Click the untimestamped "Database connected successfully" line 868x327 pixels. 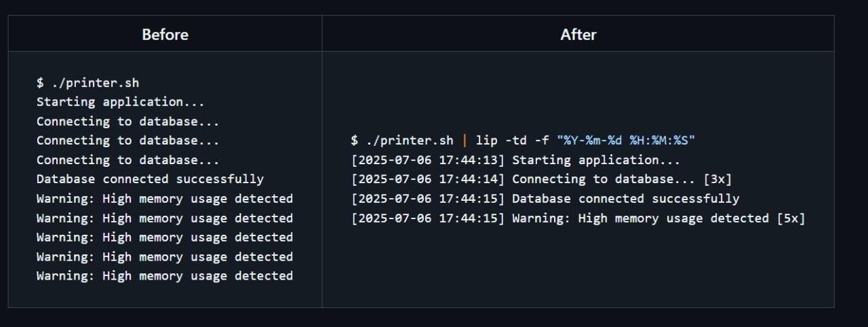150,179
